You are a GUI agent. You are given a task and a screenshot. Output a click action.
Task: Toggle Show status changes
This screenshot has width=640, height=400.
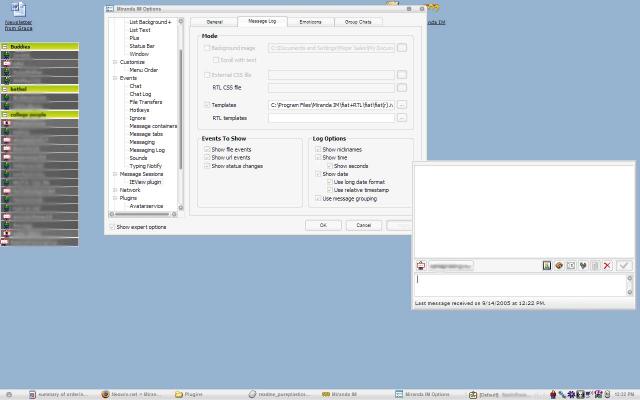pyautogui.click(x=207, y=166)
